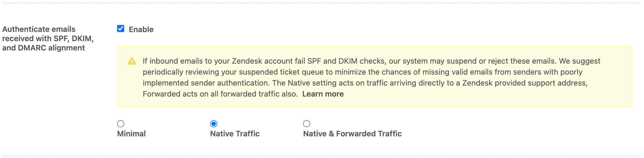The width and height of the screenshot is (644, 158).
Task: Click the Minimal label text
Action: click(x=131, y=134)
